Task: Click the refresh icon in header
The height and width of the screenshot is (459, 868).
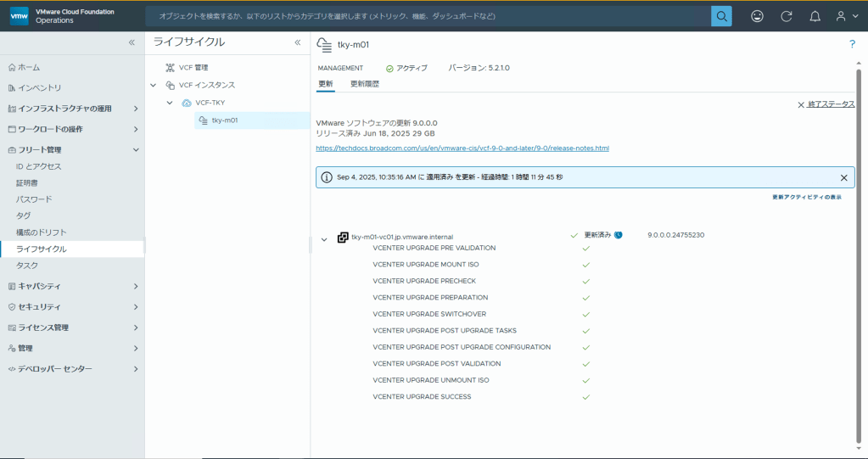Action: click(786, 16)
